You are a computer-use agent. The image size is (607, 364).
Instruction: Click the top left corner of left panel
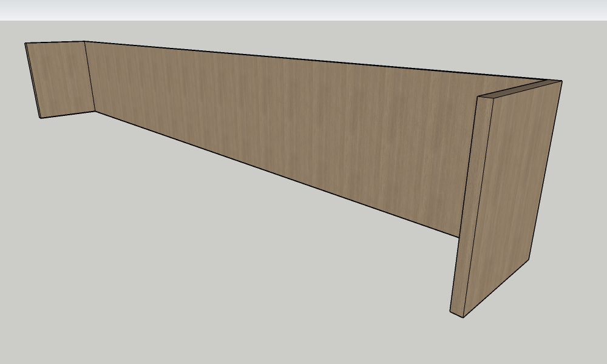pos(25,43)
